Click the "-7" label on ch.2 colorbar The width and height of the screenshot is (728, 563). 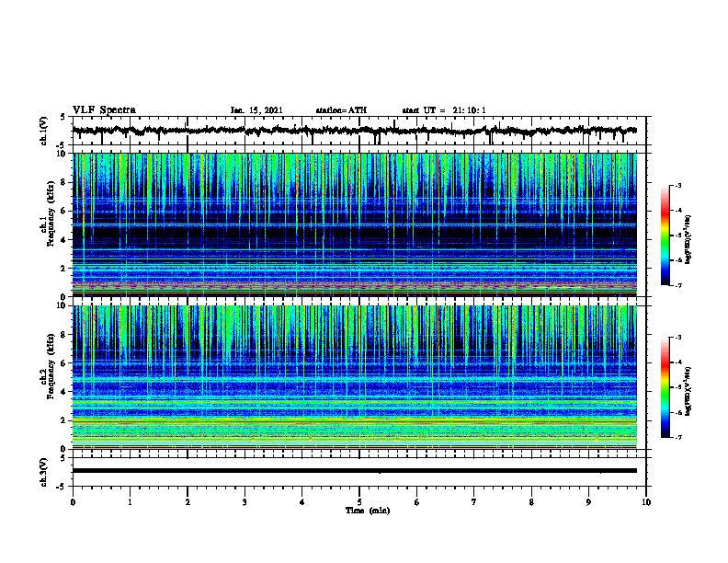coord(678,438)
